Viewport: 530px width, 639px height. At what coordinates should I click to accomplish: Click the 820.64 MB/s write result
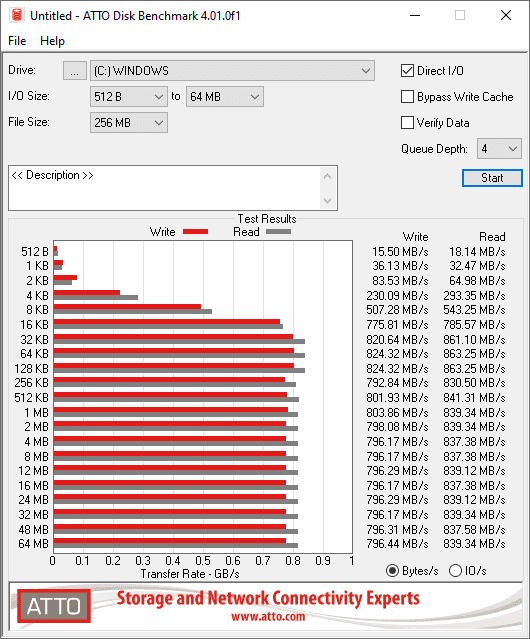397,339
